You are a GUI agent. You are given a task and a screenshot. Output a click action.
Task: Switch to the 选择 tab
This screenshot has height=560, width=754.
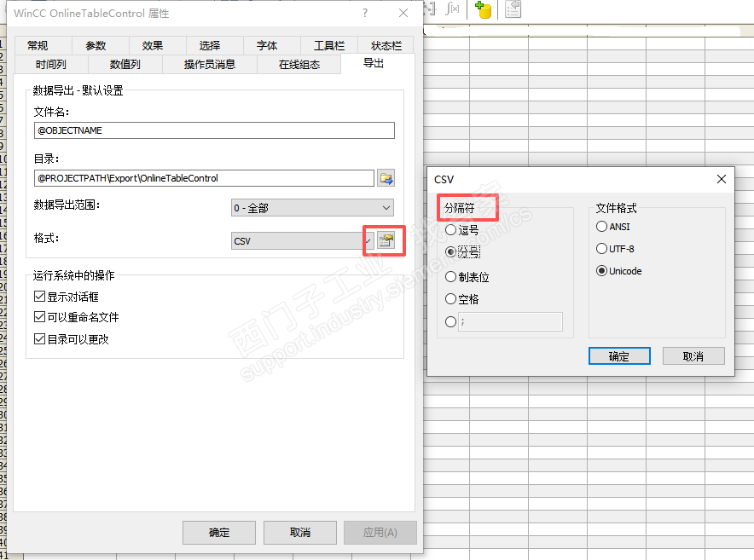tap(214, 46)
